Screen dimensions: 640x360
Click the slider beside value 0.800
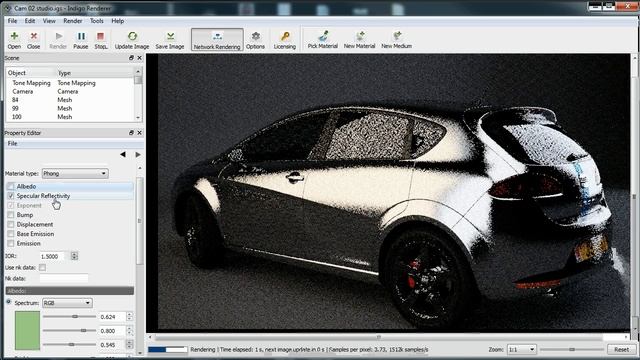point(69,330)
